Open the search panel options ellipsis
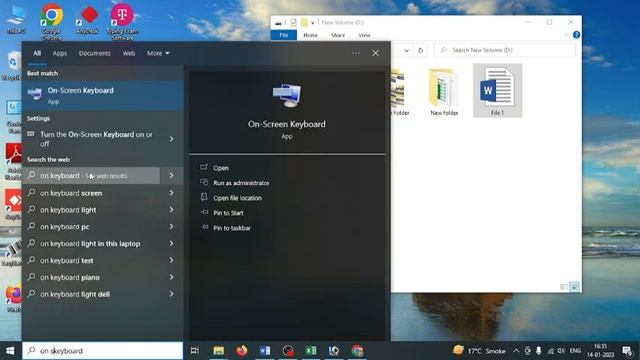The height and width of the screenshot is (360, 640). [x=356, y=53]
